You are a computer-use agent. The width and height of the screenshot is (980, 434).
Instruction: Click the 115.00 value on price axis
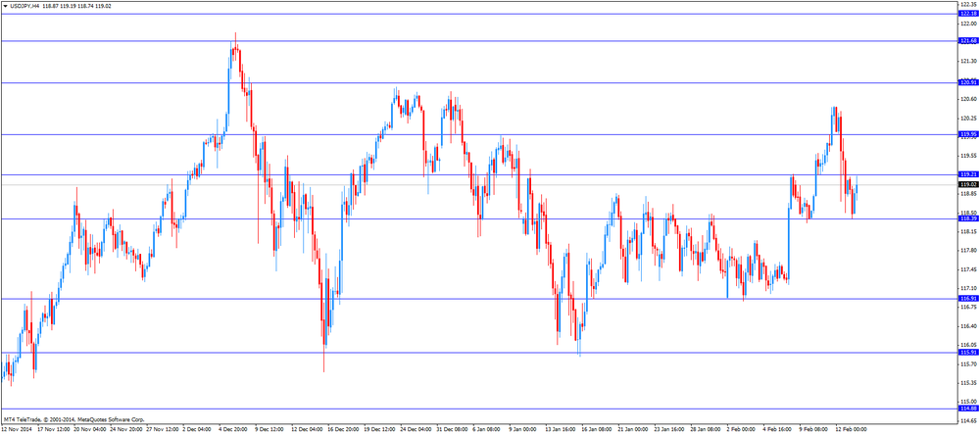[969, 402]
